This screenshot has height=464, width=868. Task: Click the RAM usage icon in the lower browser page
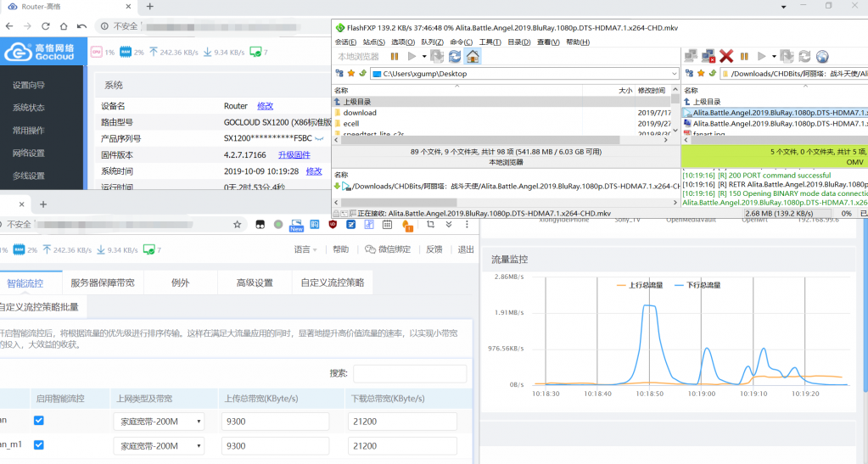pyautogui.click(x=19, y=249)
